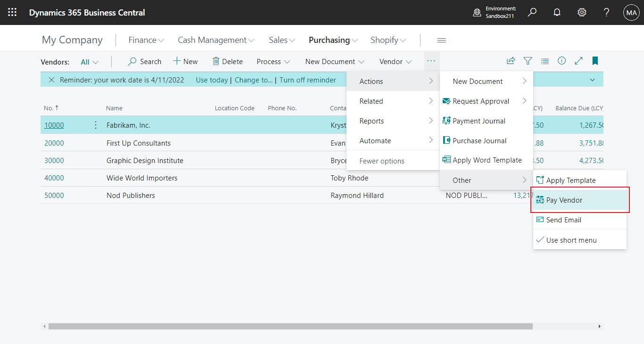The image size is (644, 344).
Task: Open the filter pane
Action: (528, 61)
